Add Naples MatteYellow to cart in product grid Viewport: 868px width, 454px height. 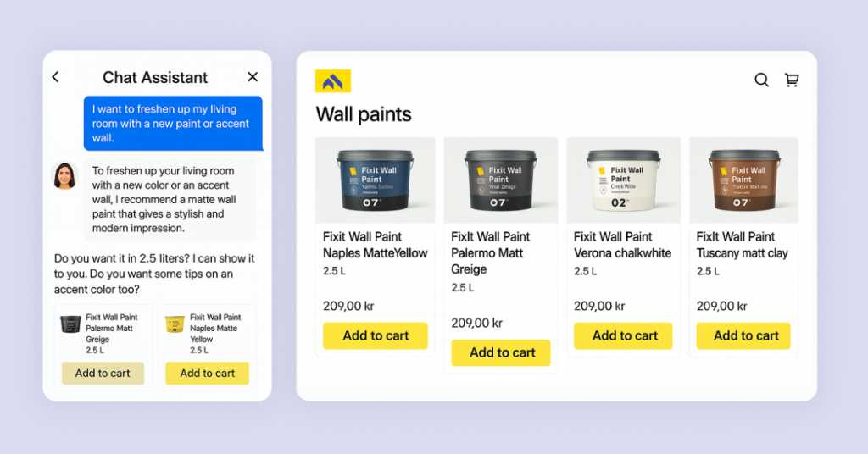tap(376, 335)
